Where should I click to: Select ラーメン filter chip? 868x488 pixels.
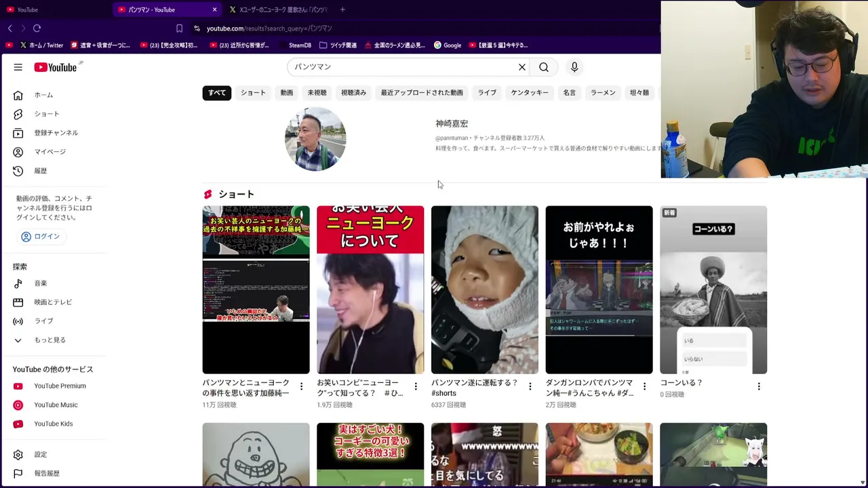point(603,93)
